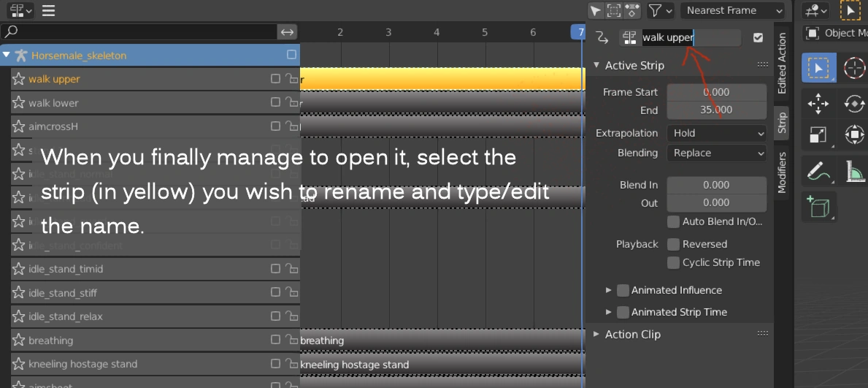The width and height of the screenshot is (868, 388).
Task: Check the Cyclic Strip Time option
Action: tap(673, 262)
